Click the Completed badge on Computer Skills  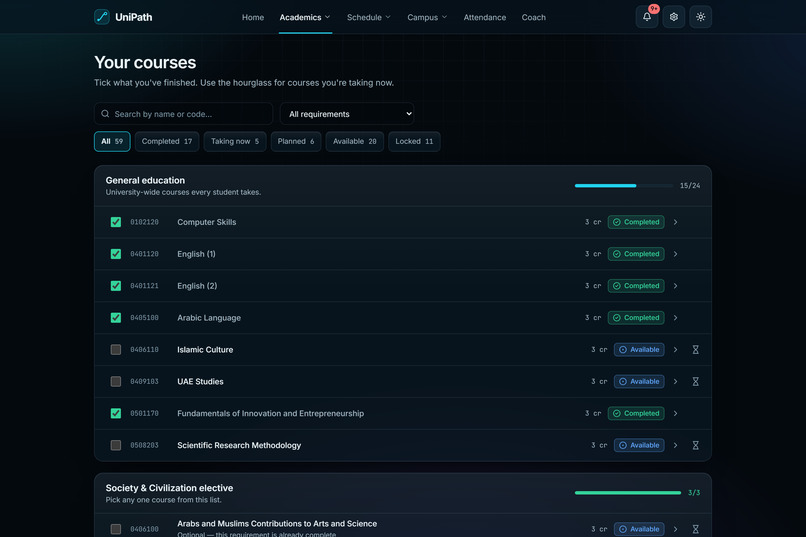(636, 222)
